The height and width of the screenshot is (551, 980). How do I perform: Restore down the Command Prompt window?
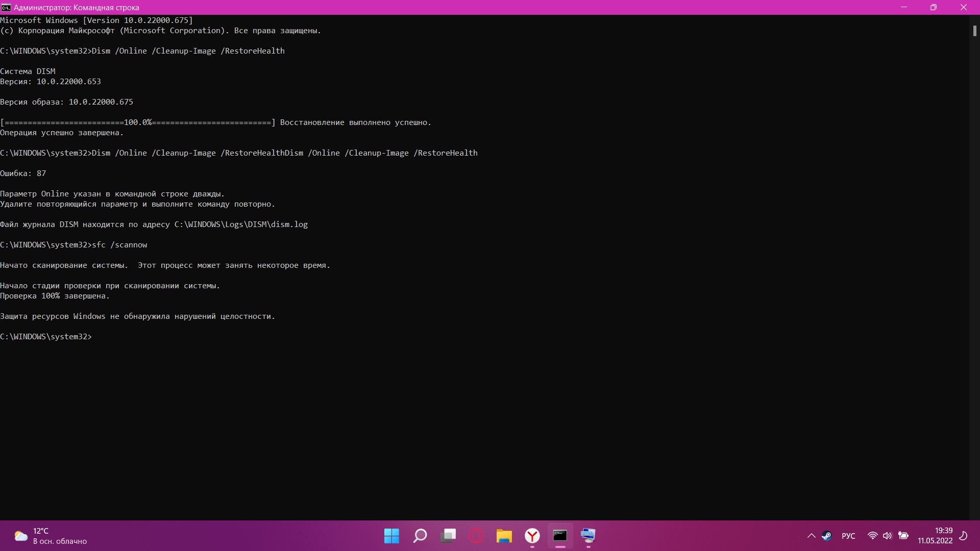click(934, 7)
